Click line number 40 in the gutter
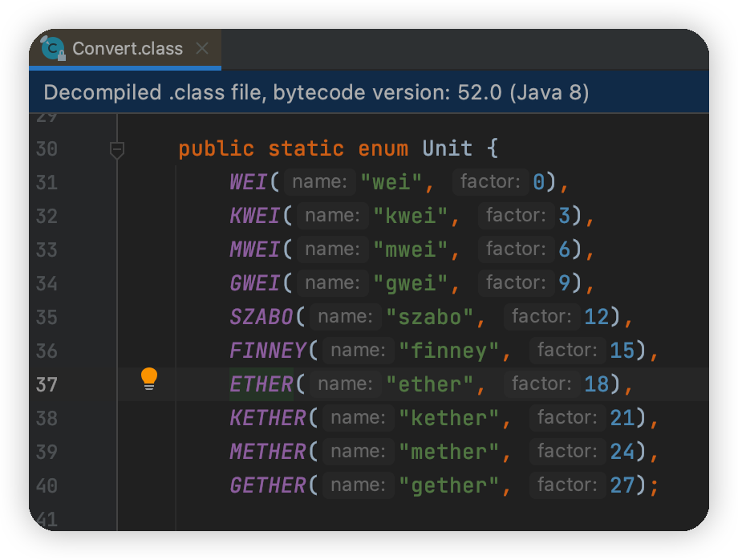The width and height of the screenshot is (738, 560). click(x=47, y=486)
